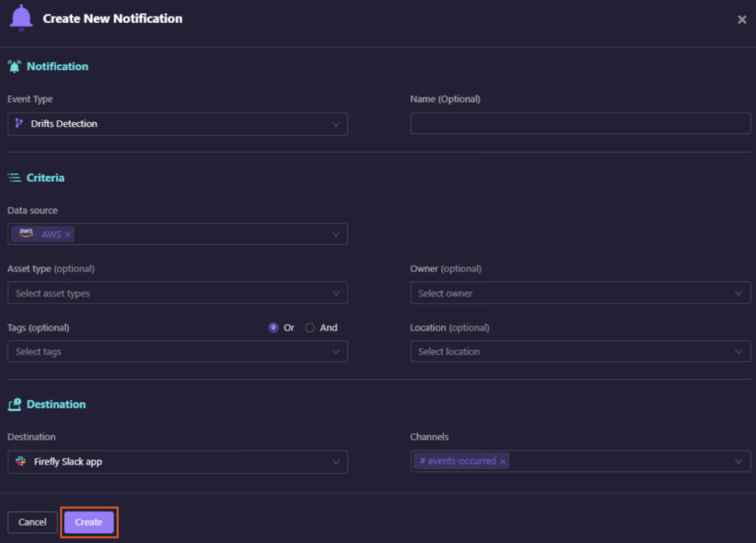
Task: Click the Data source label
Action: 33,210
